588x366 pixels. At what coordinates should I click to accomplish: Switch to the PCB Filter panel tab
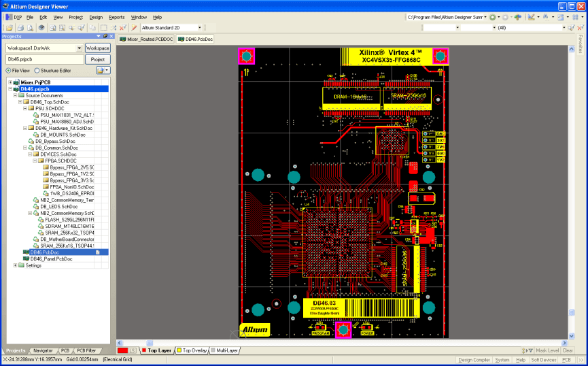pos(86,350)
